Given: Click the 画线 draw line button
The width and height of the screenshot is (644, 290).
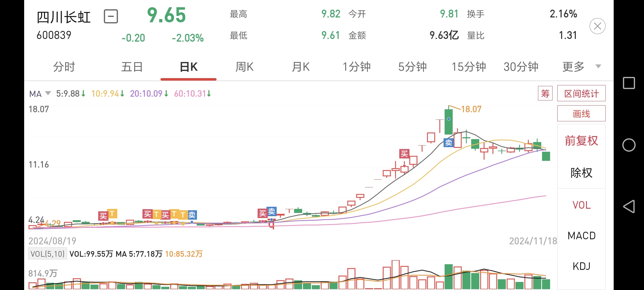Looking at the screenshot, I should tap(581, 114).
